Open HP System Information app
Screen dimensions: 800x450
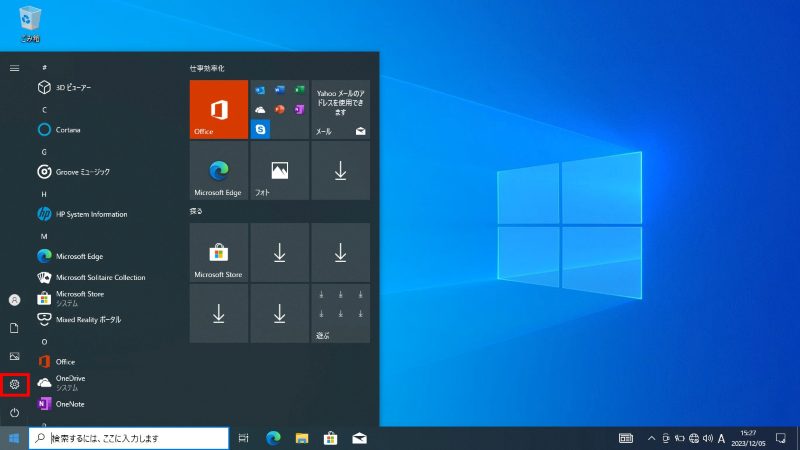[107, 214]
